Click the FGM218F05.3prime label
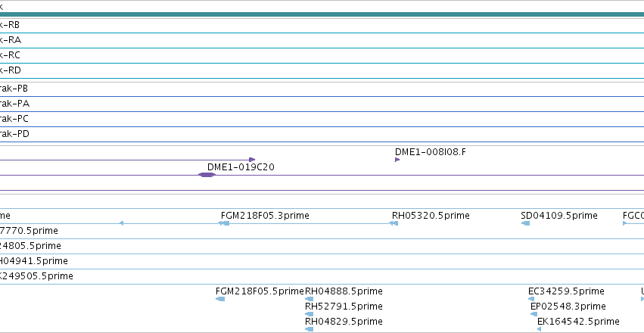Image resolution: width=644 pixels, height=333 pixels. (x=265, y=216)
